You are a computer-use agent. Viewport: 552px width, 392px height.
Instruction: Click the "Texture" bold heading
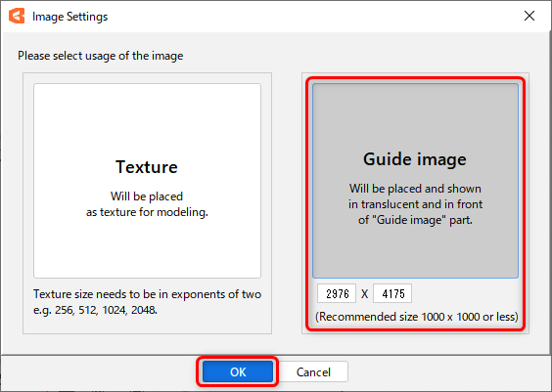coord(147,166)
